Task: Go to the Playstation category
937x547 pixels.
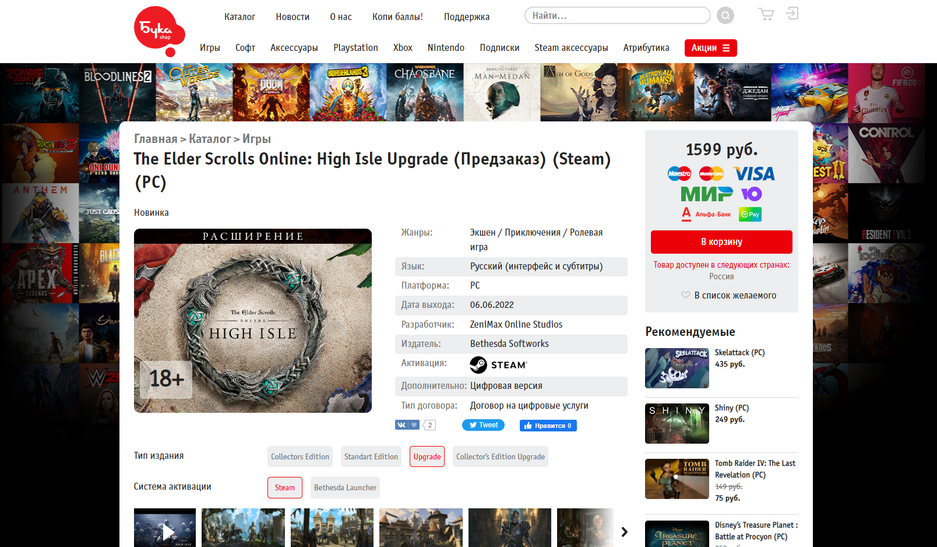Action: click(x=356, y=48)
